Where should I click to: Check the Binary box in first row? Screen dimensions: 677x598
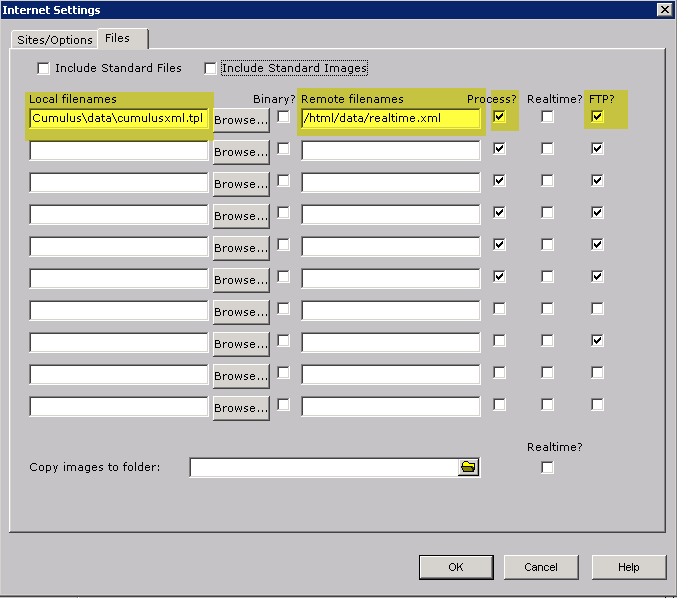pyautogui.click(x=284, y=117)
